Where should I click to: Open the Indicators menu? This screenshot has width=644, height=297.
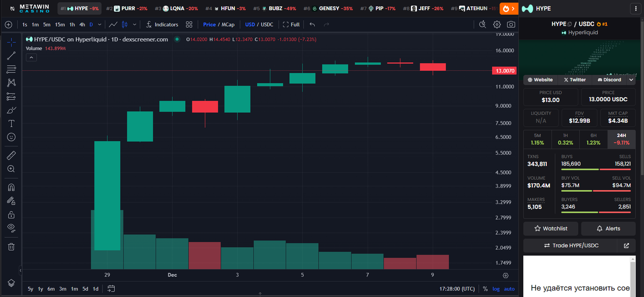(162, 24)
